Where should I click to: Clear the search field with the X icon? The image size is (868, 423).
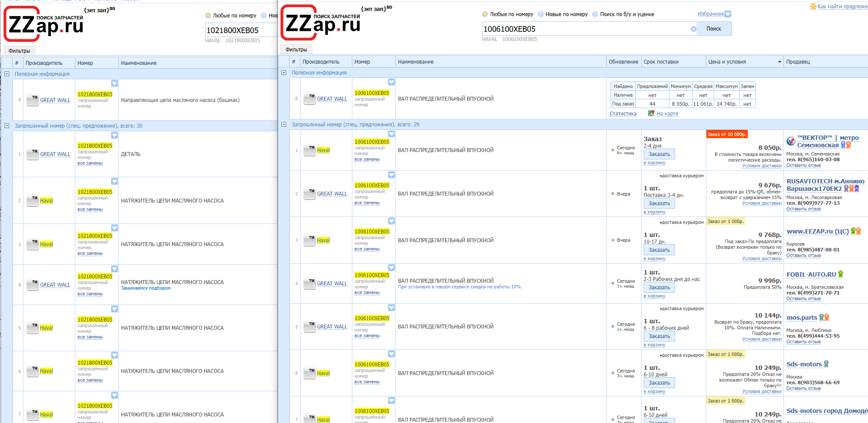[x=693, y=29]
